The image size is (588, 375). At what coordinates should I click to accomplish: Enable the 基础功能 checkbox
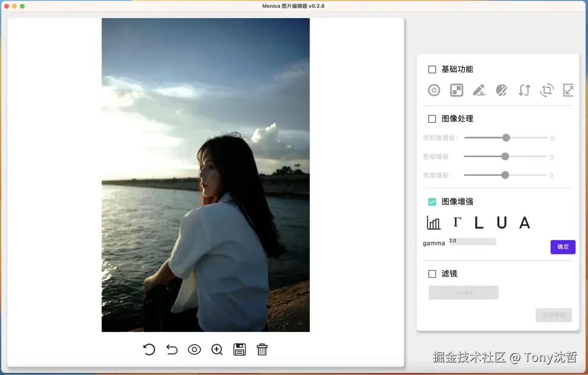[x=432, y=69]
